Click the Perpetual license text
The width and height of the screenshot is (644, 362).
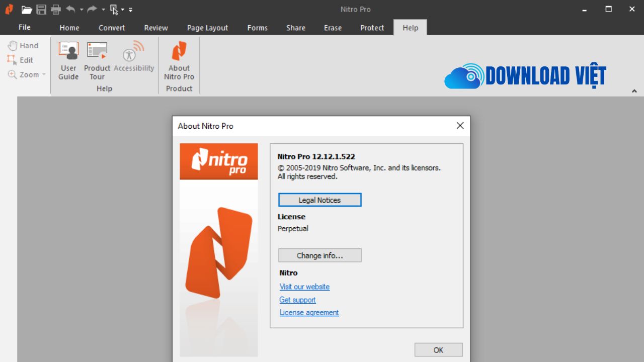click(x=293, y=228)
